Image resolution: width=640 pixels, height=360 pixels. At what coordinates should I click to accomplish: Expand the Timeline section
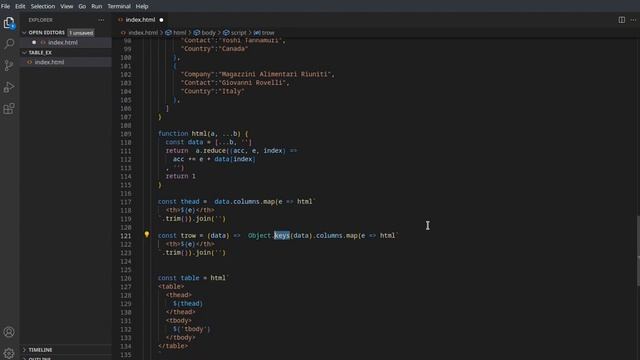pyautogui.click(x=40, y=350)
